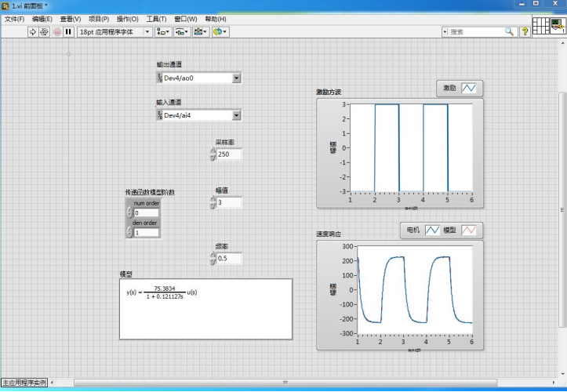Expand the 输出通道 Dev4/ao0 dropdown

[236, 78]
